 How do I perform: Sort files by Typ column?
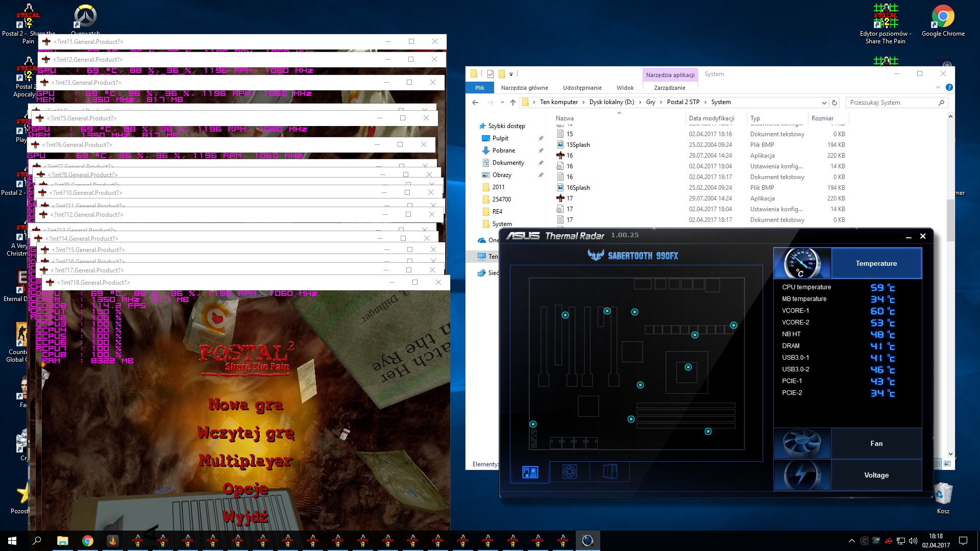click(x=755, y=118)
